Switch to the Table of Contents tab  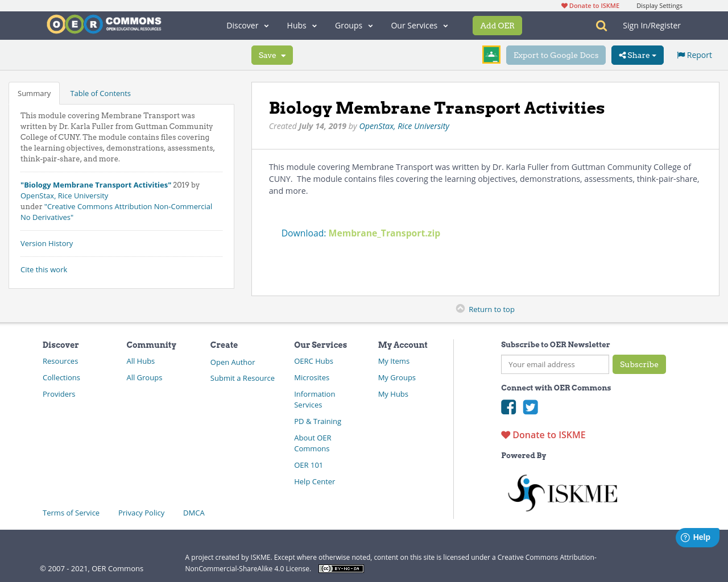tap(100, 93)
